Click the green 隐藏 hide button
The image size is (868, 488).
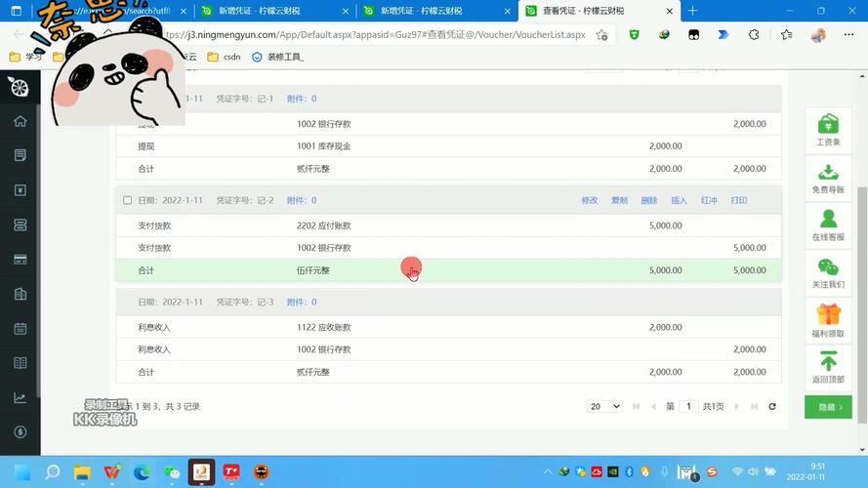click(x=828, y=407)
